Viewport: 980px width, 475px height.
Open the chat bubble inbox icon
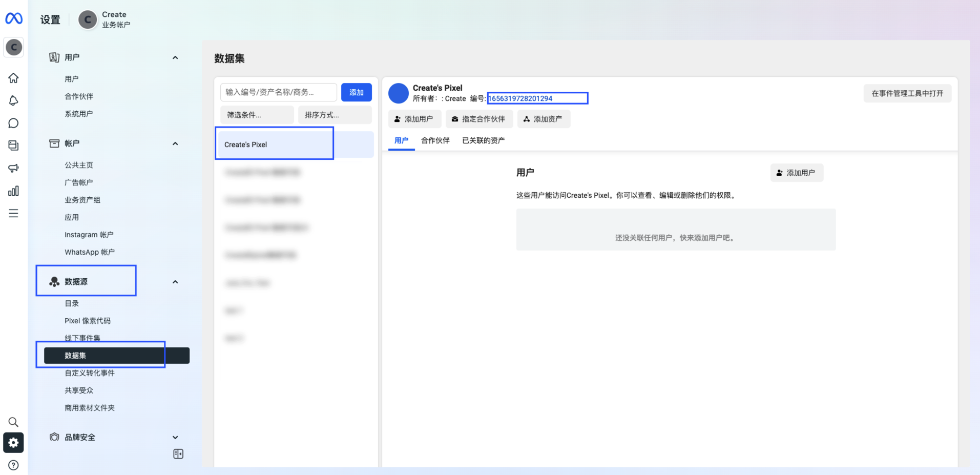coord(14,123)
